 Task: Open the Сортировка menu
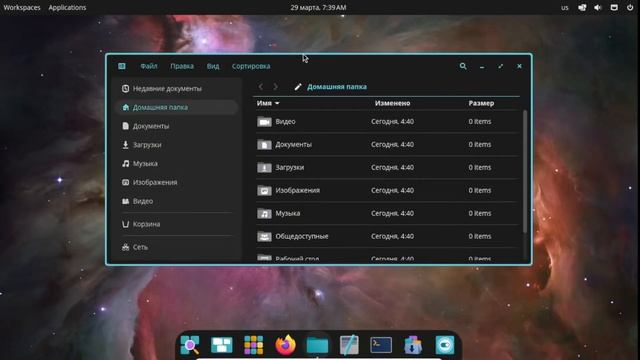pyautogui.click(x=251, y=66)
